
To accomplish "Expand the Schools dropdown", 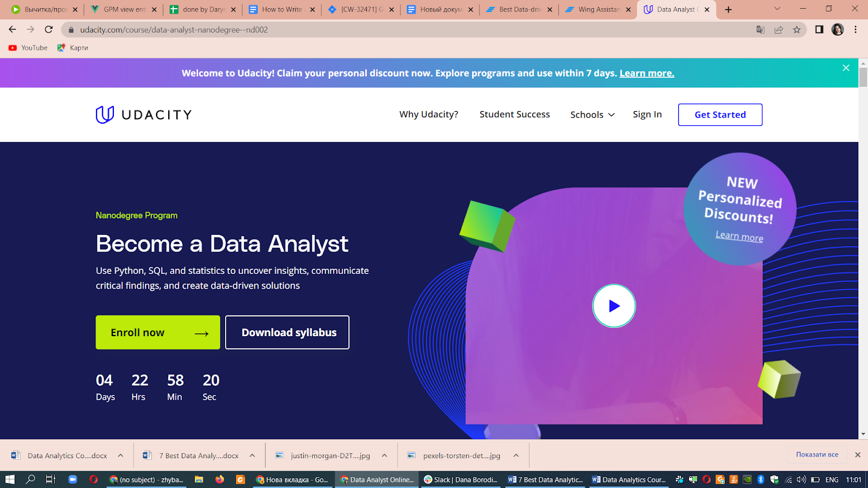I will pyautogui.click(x=592, y=114).
